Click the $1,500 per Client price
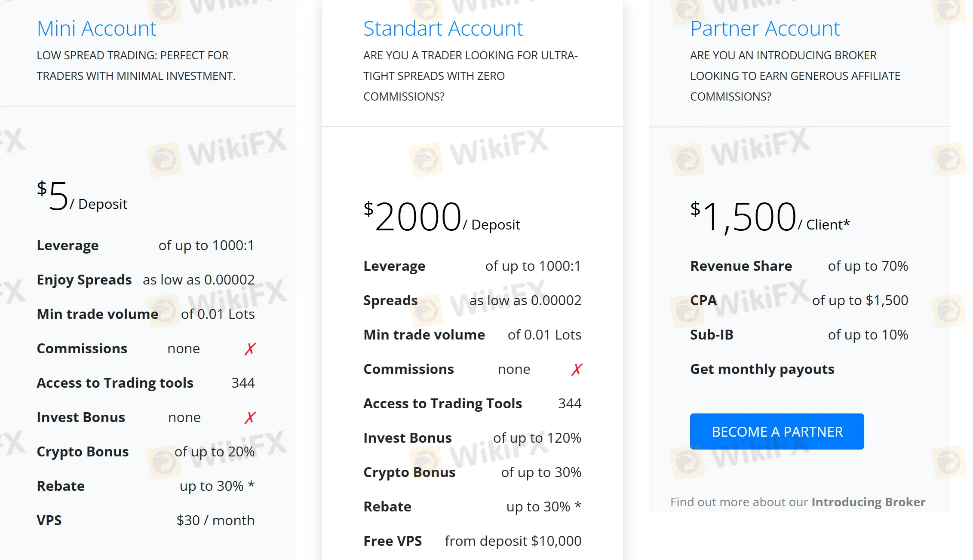 [x=770, y=217]
